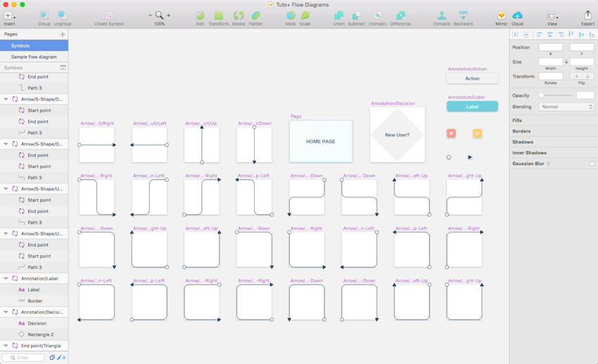Click the align top edges icon
This screenshot has width=598, height=364.
coord(571,34)
